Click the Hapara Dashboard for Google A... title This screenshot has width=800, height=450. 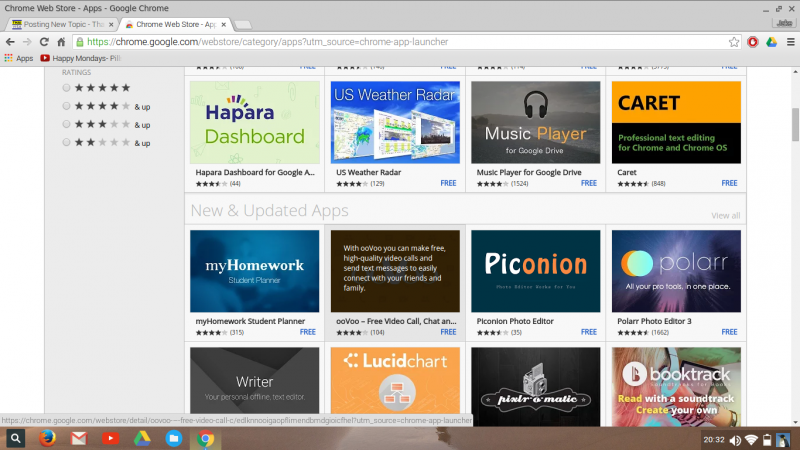[255, 172]
